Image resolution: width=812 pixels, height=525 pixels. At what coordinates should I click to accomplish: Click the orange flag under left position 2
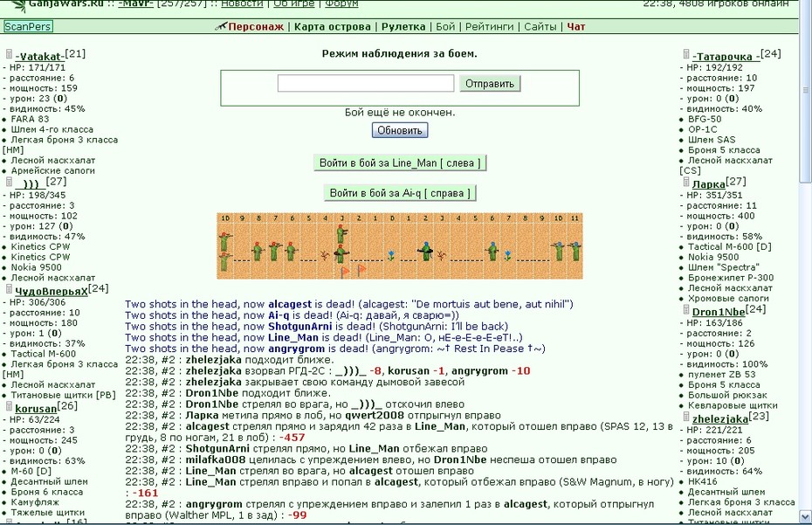pyautogui.click(x=361, y=270)
